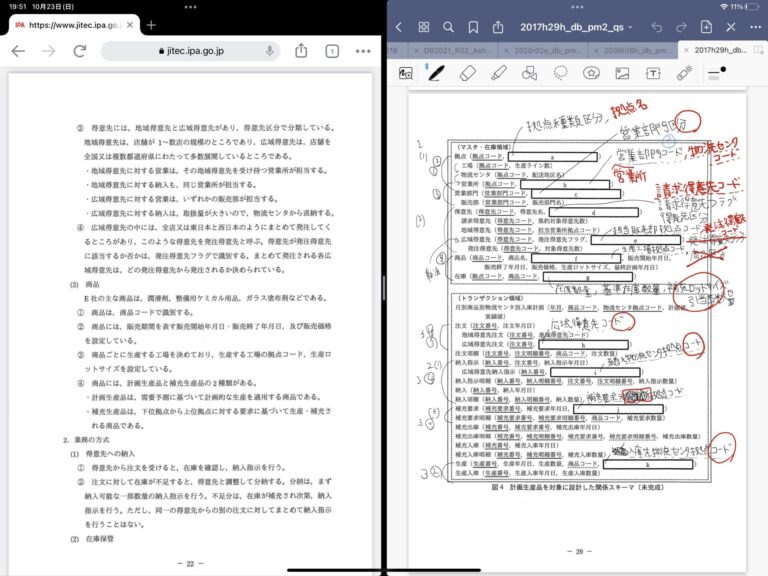Viewport: 768px width, 576px height.
Task: Open the browser three-dot menu
Action: pyautogui.click(x=363, y=51)
